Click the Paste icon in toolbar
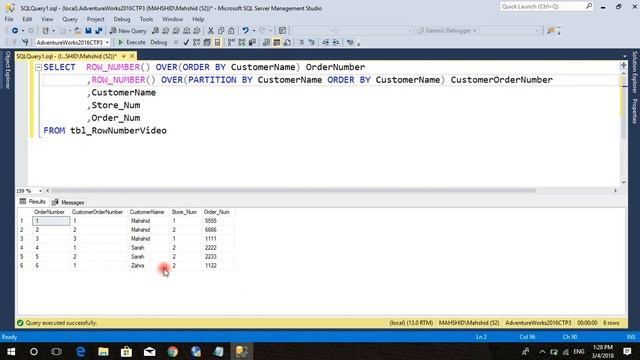 tap(231, 31)
